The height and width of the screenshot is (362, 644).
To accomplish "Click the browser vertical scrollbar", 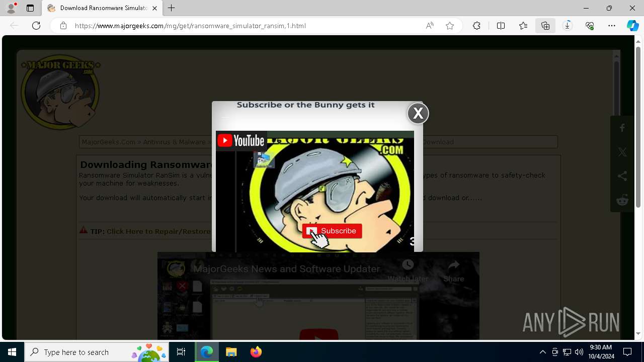I will (x=638, y=127).
